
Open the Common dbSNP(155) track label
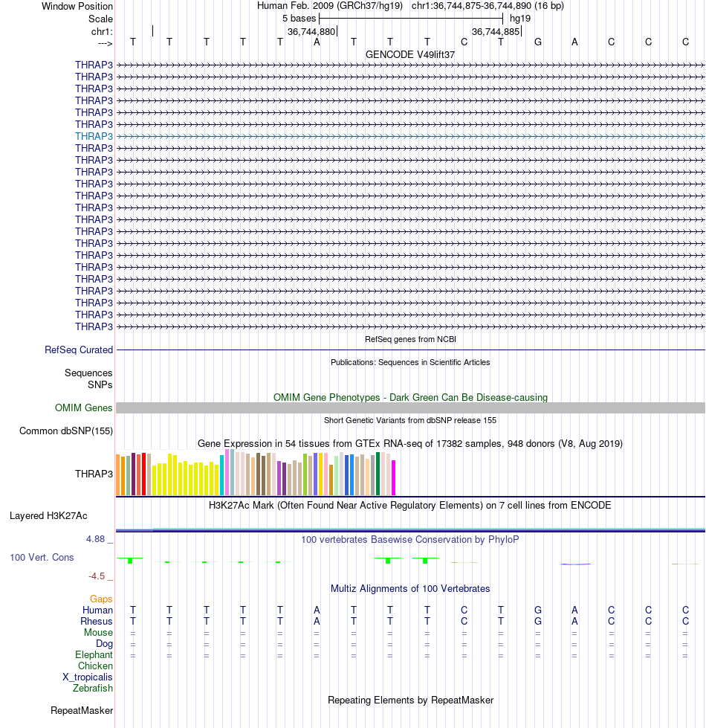pyautogui.click(x=66, y=431)
